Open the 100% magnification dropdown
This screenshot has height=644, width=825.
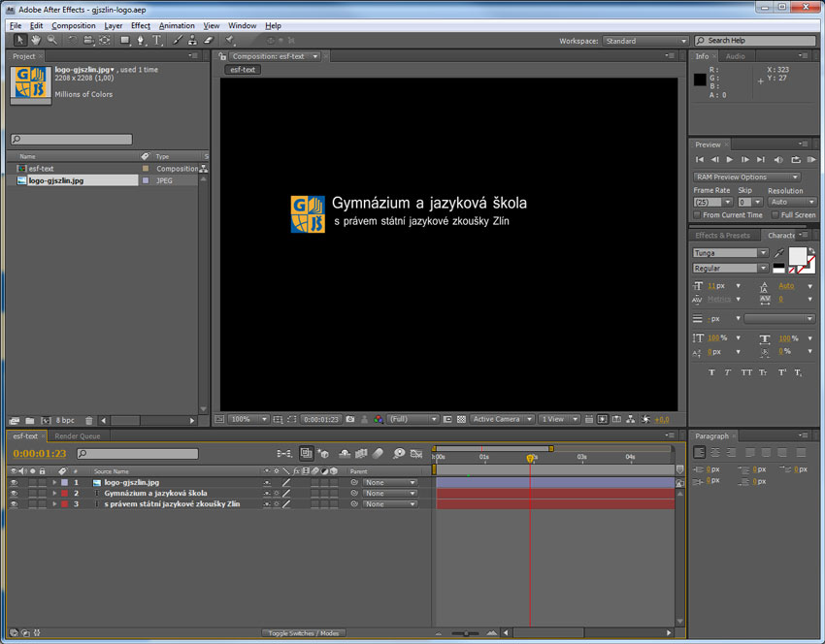click(x=248, y=419)
